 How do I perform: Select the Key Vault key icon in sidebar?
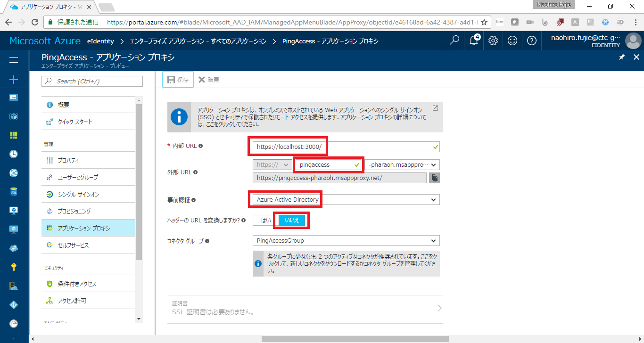click(13, 267)
